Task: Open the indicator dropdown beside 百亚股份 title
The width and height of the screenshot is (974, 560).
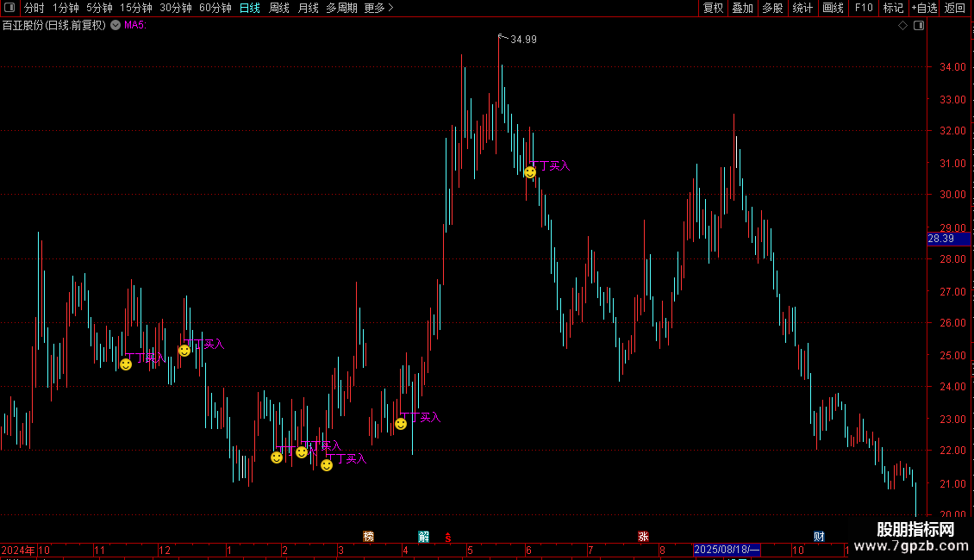Action: (116, 25)
